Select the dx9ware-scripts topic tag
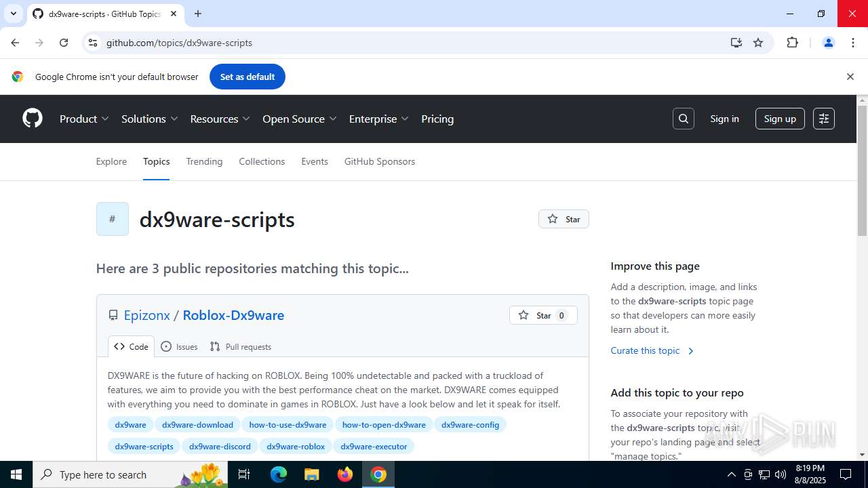Image resolution: width=868 pixels, height=488 pixels. point(144,447)
